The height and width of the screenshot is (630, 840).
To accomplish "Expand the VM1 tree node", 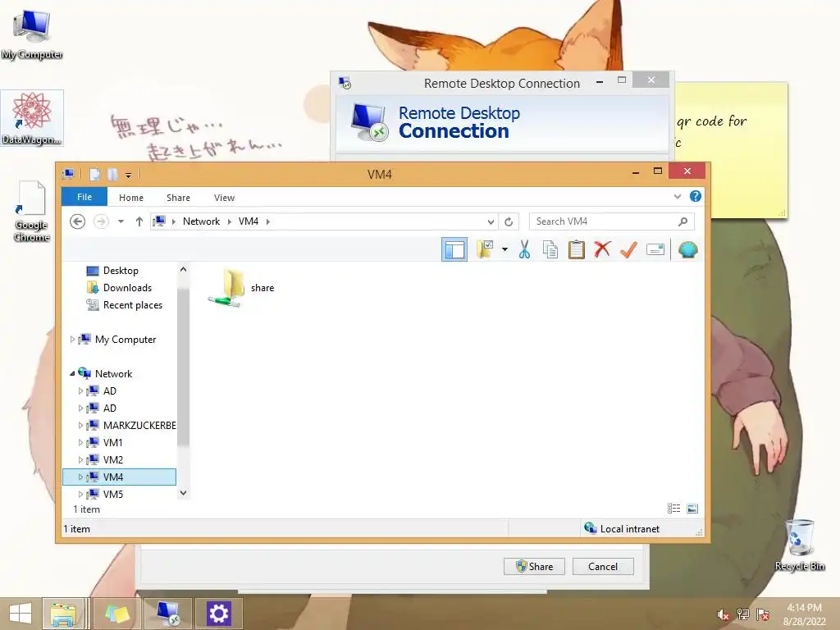I will pos(81,442).
